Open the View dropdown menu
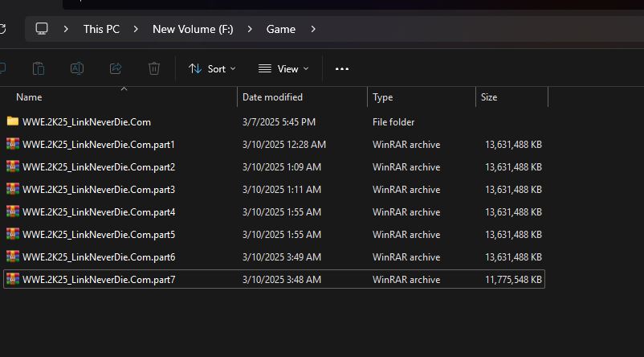This screenshot has width=644, height=357. [283, 69]
